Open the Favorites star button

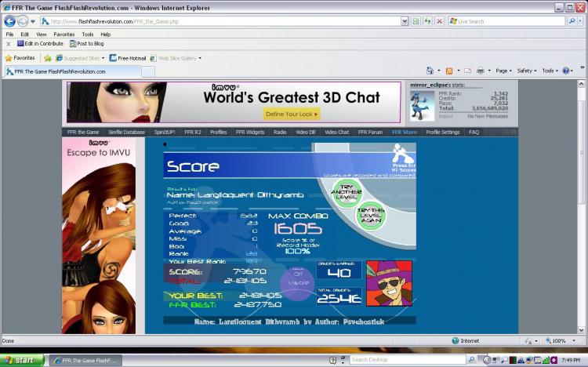click(20, 58)
